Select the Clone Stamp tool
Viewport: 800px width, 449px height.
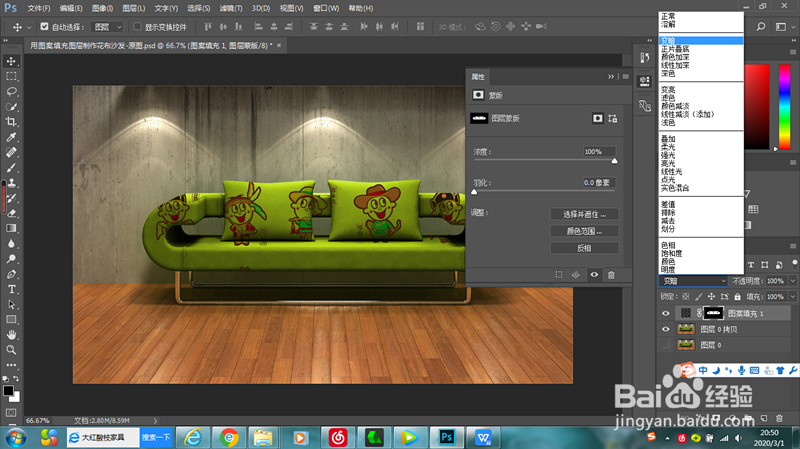tap(11, 183)
